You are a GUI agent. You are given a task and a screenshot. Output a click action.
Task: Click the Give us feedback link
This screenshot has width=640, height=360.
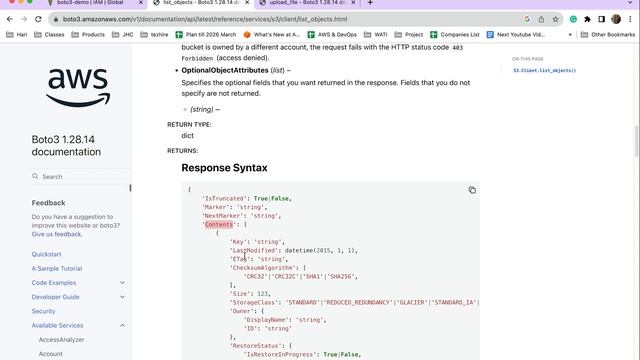57,234
